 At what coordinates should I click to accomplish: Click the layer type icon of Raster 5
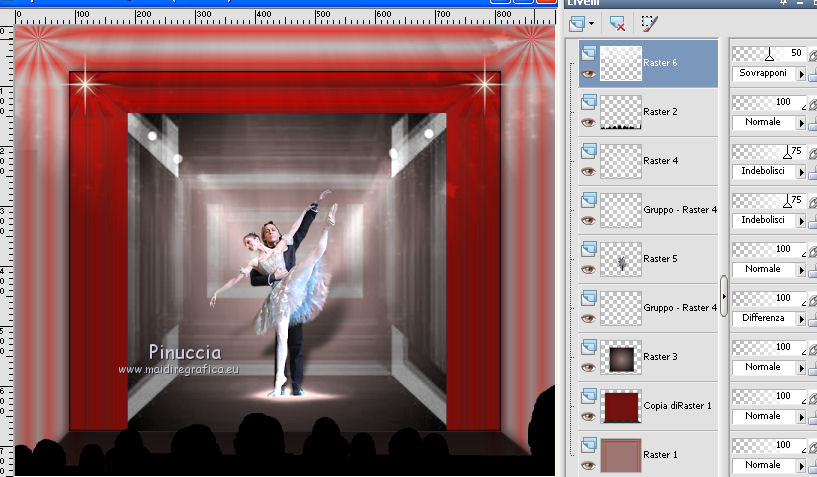[589, 249]
